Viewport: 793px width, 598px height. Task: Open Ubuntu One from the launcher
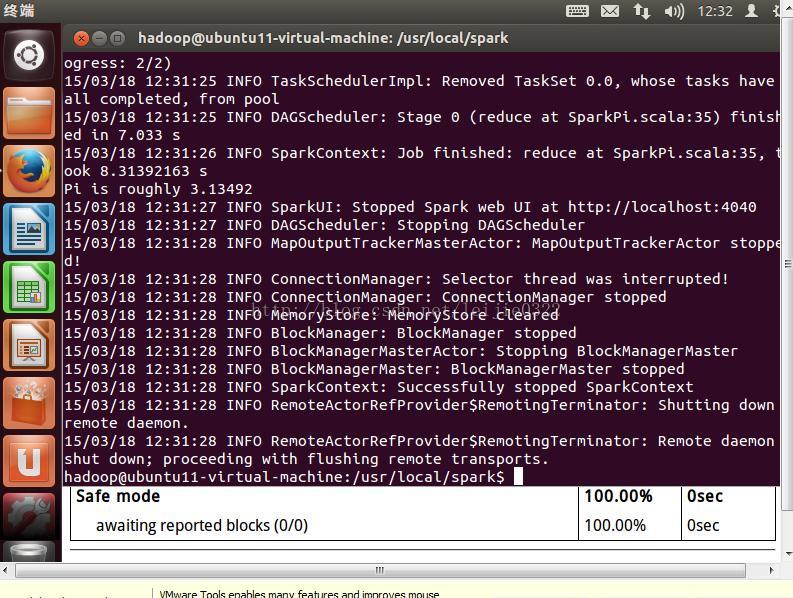(x=29, y=461)
